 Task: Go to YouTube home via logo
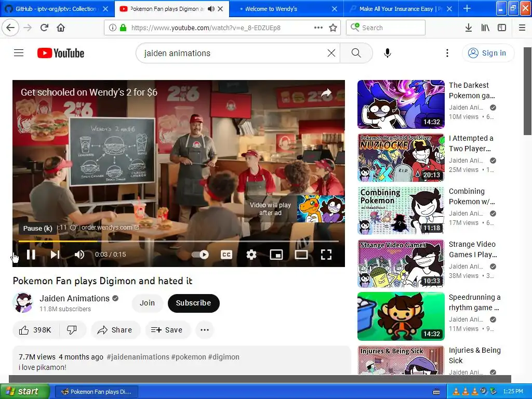61,53
